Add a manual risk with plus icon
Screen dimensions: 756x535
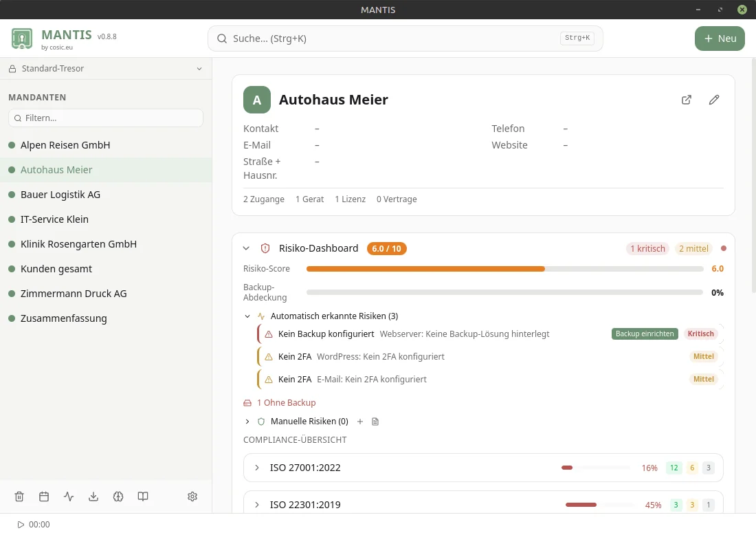pyautogui.click(x=359, y=422)
